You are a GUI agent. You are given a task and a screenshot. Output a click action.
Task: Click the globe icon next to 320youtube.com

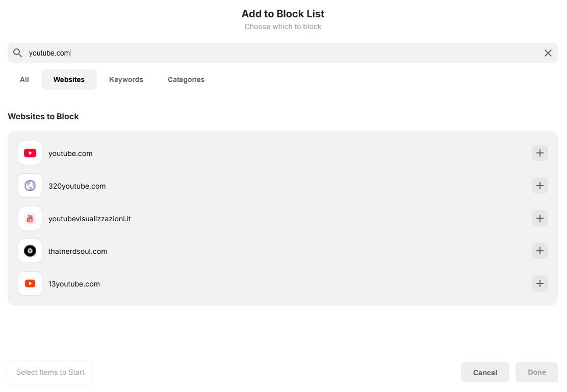(30, 186)
